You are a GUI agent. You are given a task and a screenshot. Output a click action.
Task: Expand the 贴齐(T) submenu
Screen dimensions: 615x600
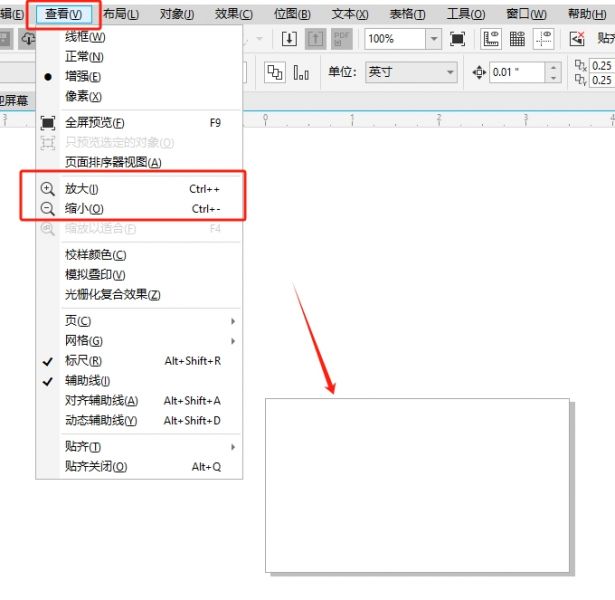[139, 447]
